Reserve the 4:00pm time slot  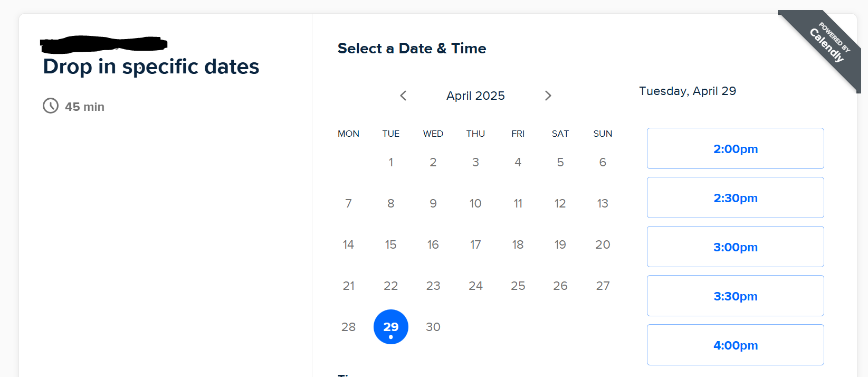pos(736,345)
